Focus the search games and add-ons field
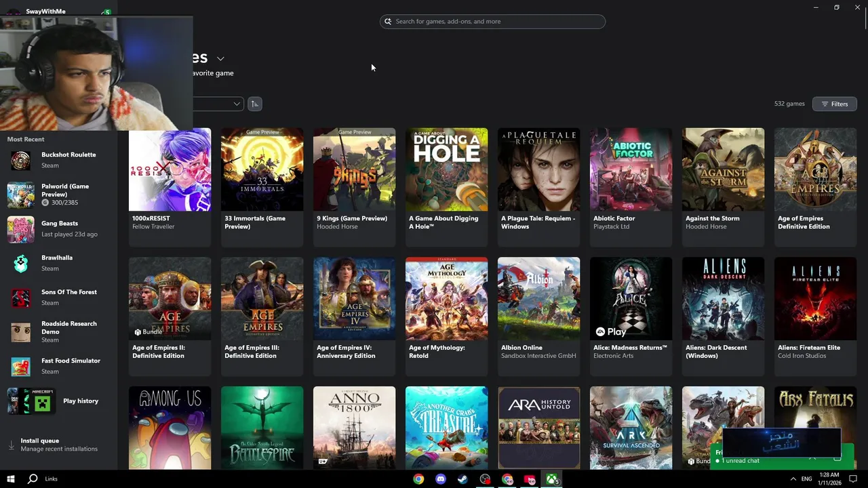The height and width of the screenshot is (488, 868). (492, 22)
